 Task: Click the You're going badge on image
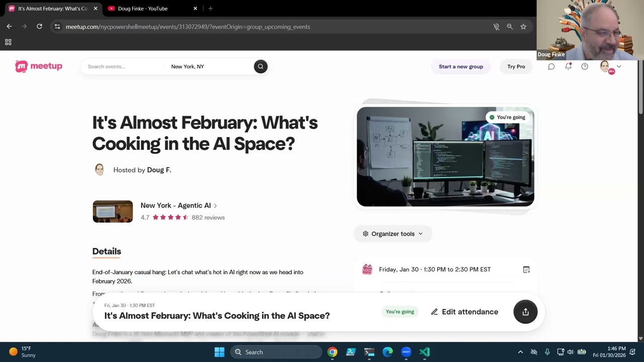click(x=507, y=117)
